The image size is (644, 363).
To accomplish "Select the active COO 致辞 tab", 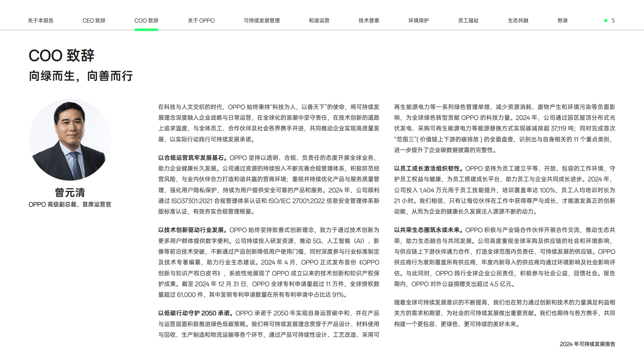I will click(x=146, y=20).
